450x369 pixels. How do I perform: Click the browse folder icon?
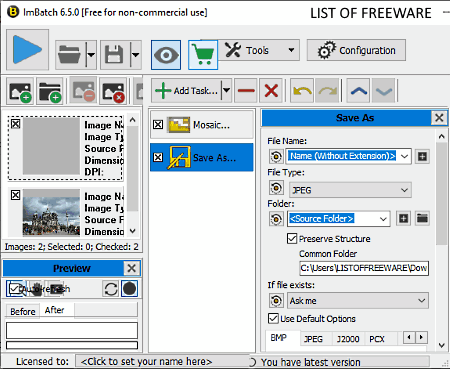(422, 219)
